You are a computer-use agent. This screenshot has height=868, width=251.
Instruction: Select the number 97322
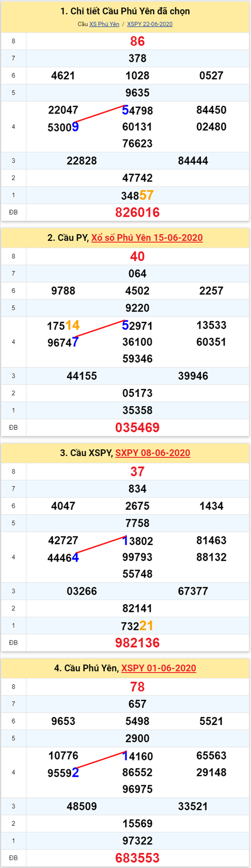click(138, 841)
